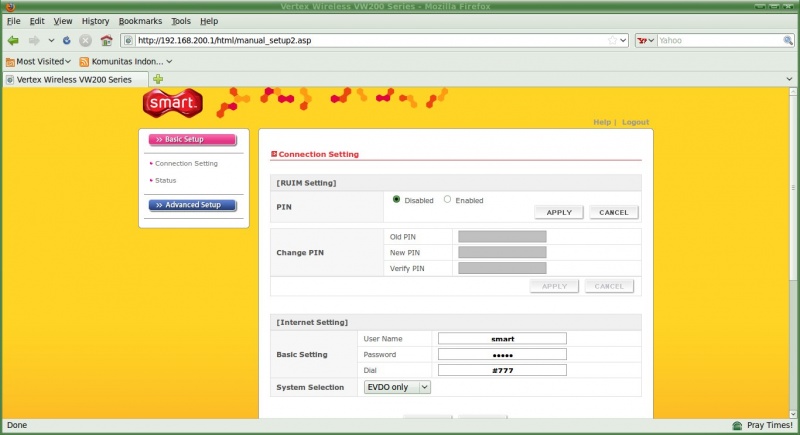800x435 pixels.
Task: Click the Smart logo
Action: tap(173, 102)
